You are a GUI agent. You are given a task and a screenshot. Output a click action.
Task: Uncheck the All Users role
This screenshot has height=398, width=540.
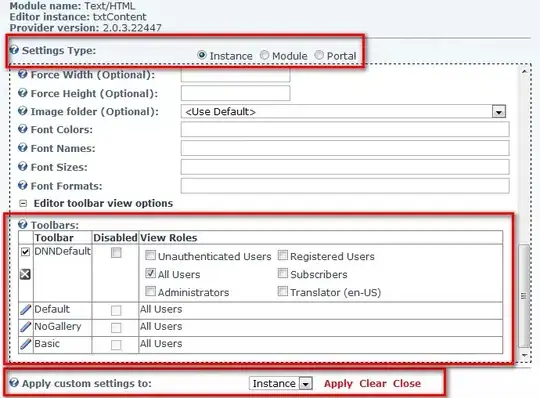[150, 273]
